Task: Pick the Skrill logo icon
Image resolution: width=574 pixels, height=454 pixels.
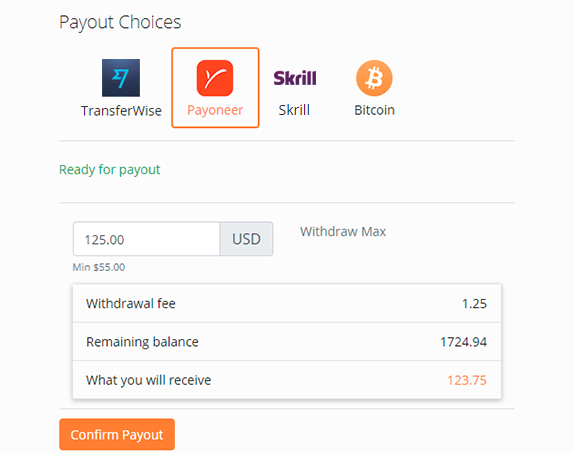Action: (295, 78)
